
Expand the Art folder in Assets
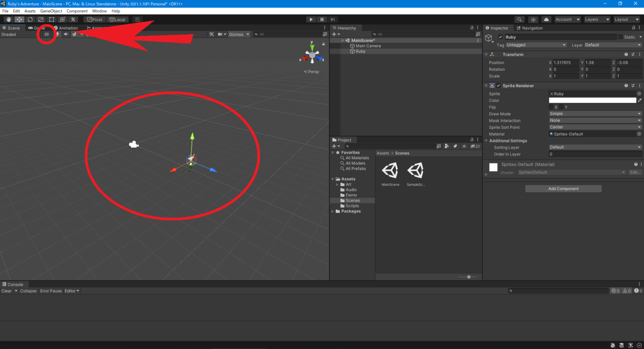pyautogui.click(x=338, y=184)
